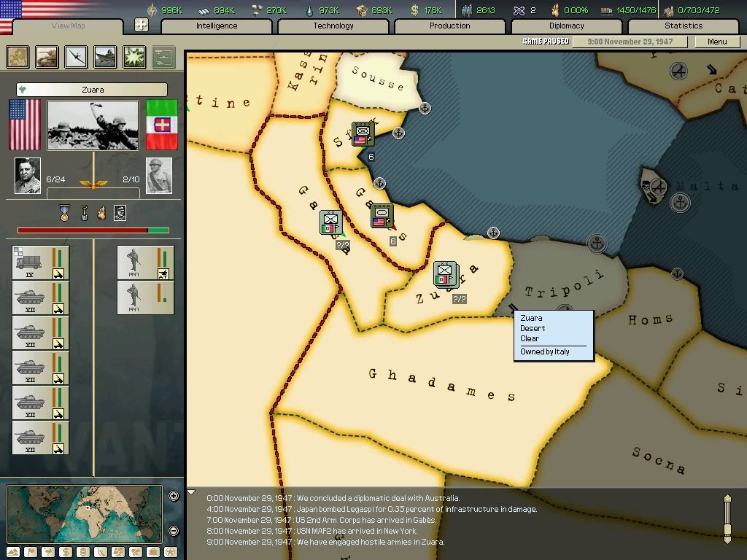Click the Italian unit counter in Zuara
The width and height of the screenshot is (747, 560).
coord(445,273)
